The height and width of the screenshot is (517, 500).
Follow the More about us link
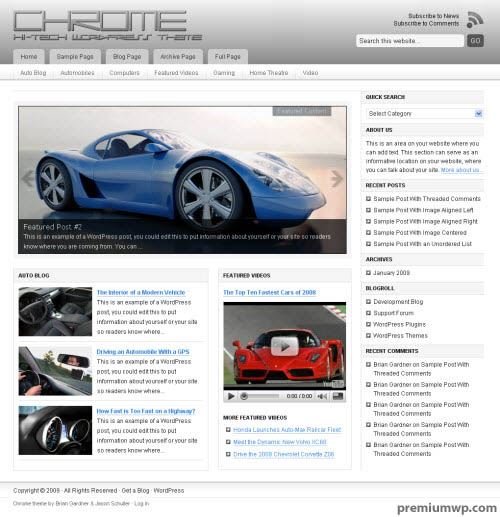461,170
